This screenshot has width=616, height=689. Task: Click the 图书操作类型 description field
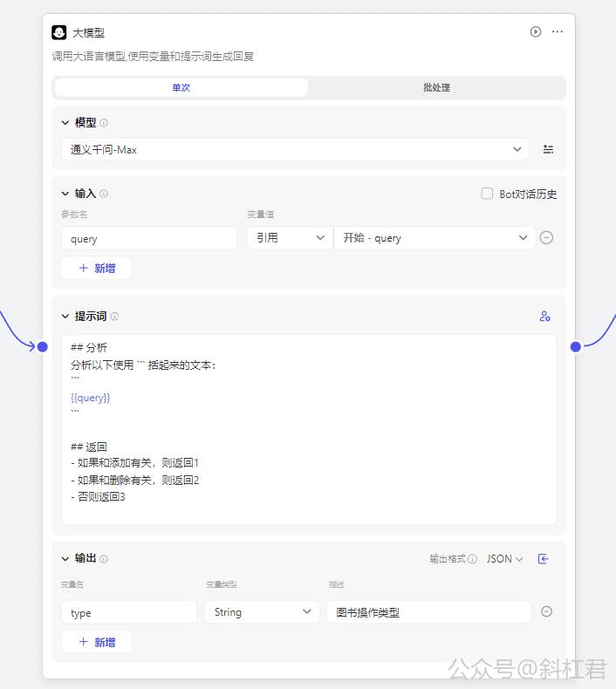[x=428, y=611]
